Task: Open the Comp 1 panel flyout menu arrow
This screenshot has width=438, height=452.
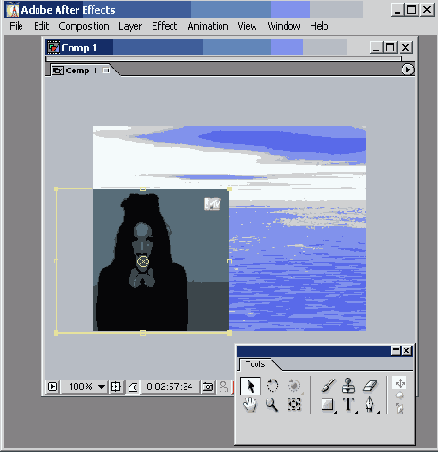Action: (407, 69)
